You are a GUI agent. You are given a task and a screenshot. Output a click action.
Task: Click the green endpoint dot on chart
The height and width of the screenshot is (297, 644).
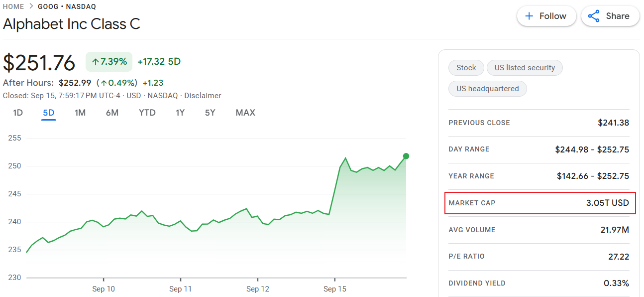[406, 156]
